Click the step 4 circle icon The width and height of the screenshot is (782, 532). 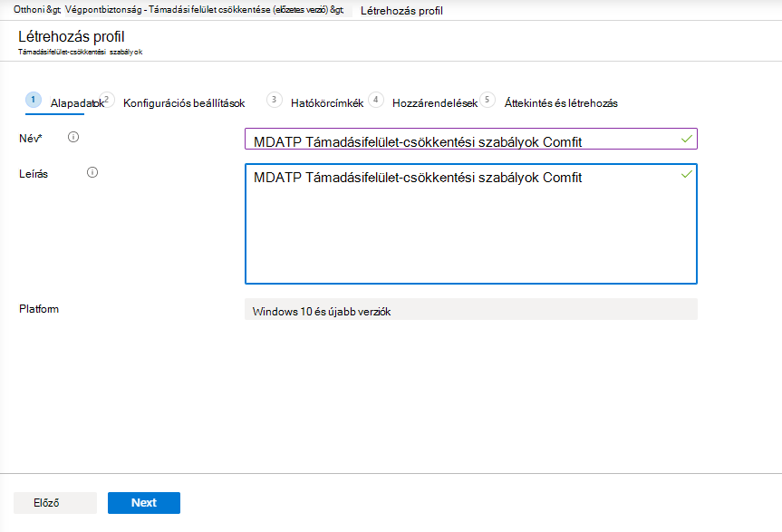[375, 100]
